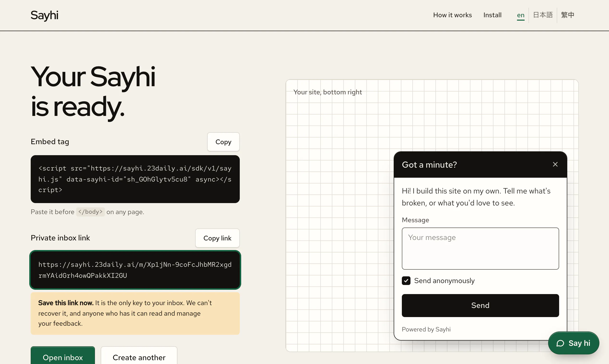This screenshot has height=364, width=609.
Task: Click the Your site, bottom right caption
Action: [x=328, y=92]
